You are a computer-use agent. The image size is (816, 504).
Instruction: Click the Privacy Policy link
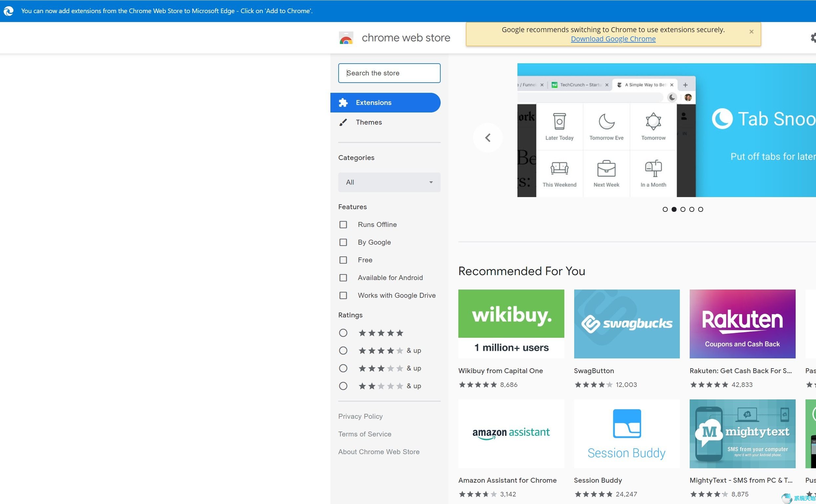click(360, 416)
